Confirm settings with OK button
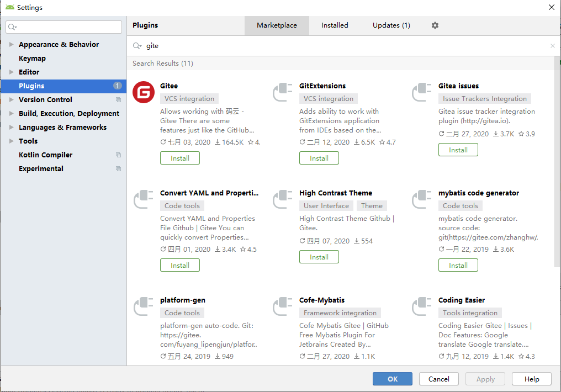This screenshot has width=561, height=392. [393, 379]
